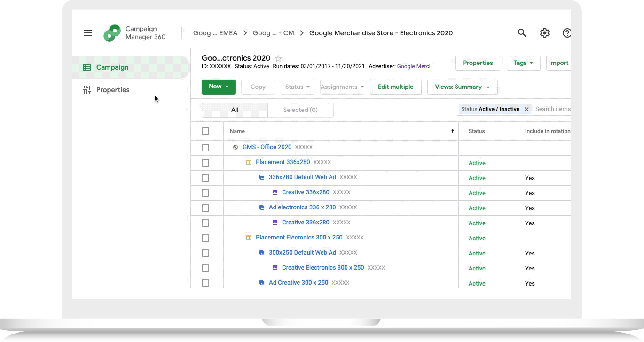Click the placement icon beside Placement Elecronics 300 x 250
644x342 pixels.
pos(249,238)
